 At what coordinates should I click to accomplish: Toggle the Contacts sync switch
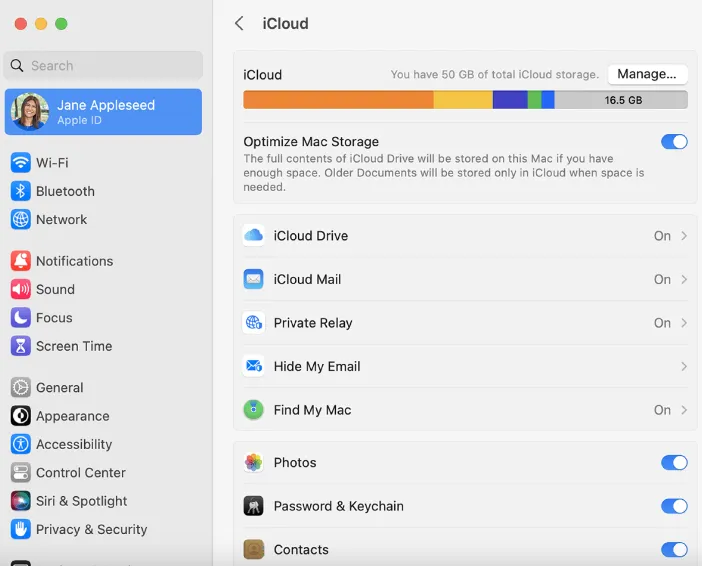pyautogui.click(x=674, y=549)
